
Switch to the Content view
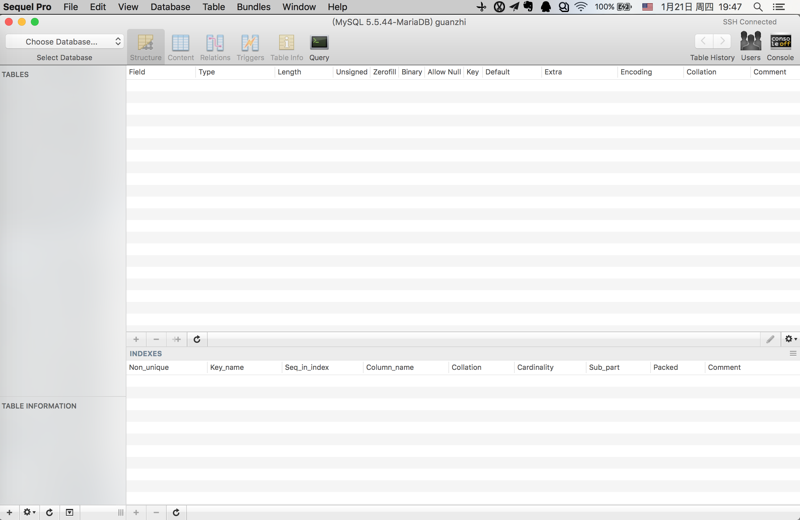[181, 47]
